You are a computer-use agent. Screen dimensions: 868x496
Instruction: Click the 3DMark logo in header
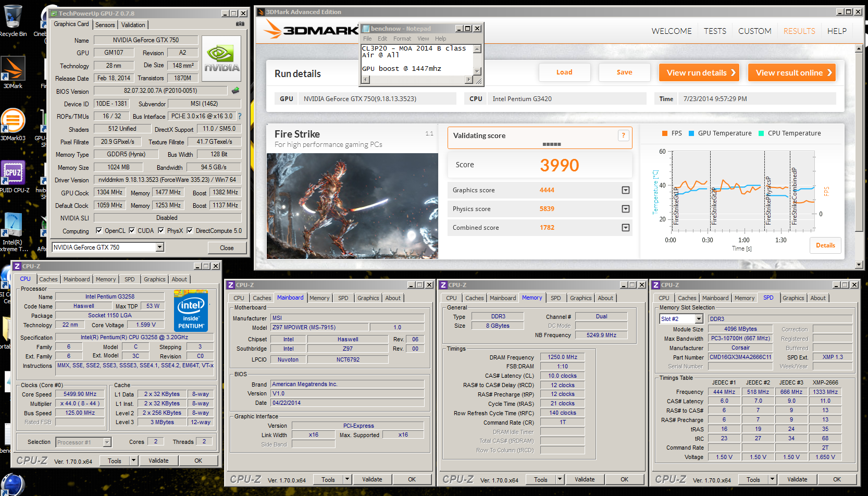click(x=311, y=30)
